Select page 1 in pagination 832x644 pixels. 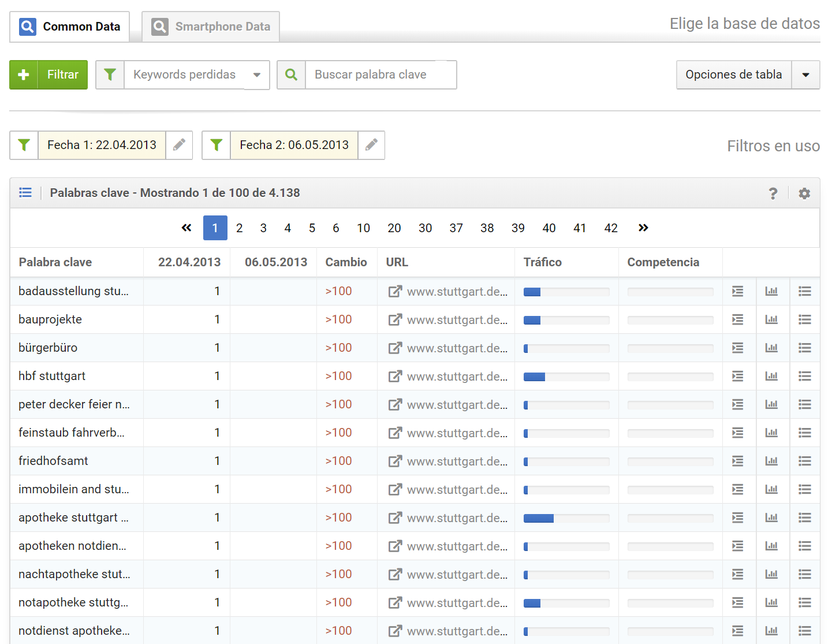pos(215,228)
